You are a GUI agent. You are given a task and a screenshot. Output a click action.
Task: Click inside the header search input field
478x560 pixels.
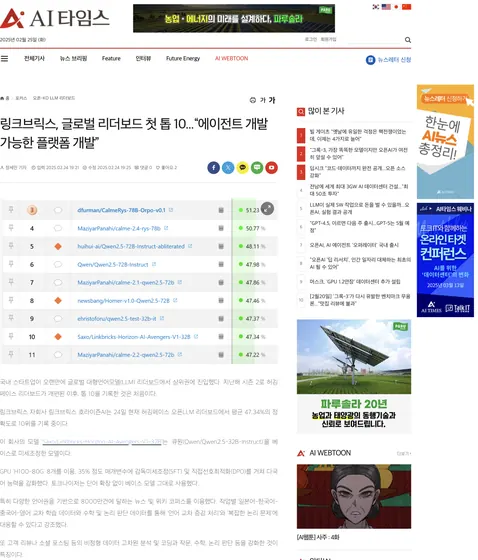coord(374,40)
